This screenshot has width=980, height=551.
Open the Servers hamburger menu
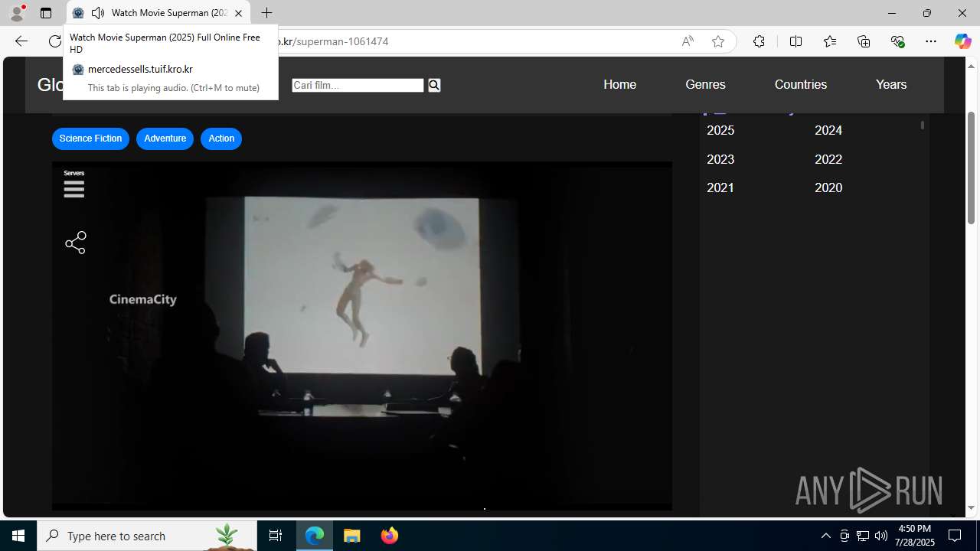pos(74,184)
